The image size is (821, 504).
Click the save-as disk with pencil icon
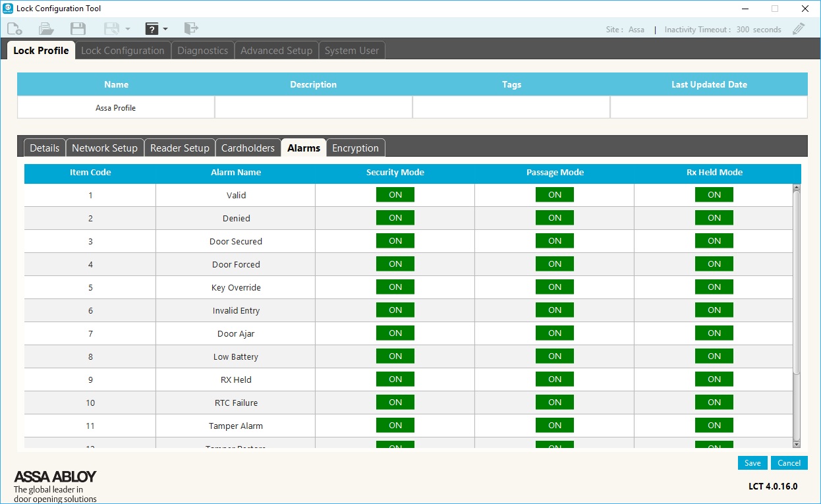click(111, 29)
